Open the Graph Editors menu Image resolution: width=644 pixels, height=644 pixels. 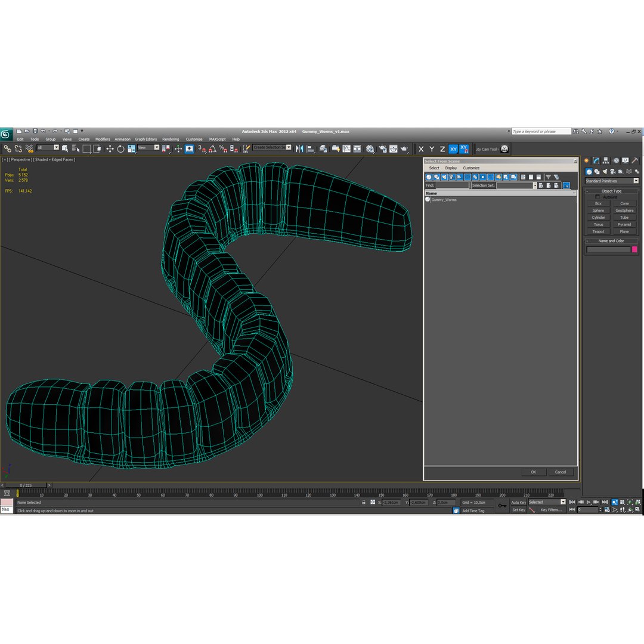pyautogui.click(x=146, y=139)
